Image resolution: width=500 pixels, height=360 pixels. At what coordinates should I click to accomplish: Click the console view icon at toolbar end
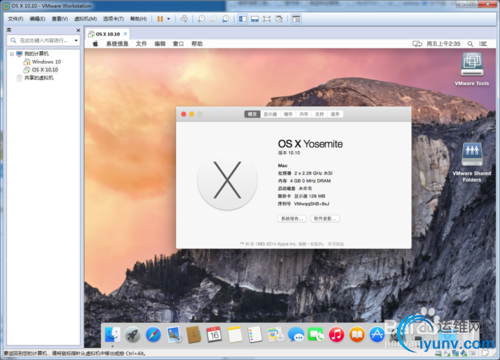296,19
